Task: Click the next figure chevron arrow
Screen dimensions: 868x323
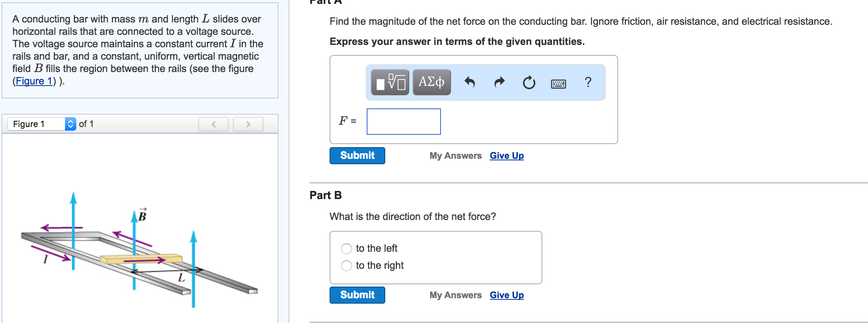Action: point(248,124)
